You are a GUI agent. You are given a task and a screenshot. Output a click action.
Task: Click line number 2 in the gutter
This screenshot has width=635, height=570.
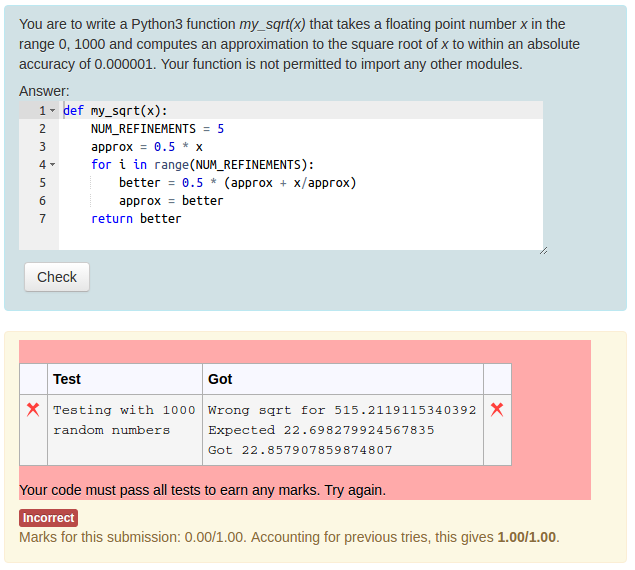[42, 129]
